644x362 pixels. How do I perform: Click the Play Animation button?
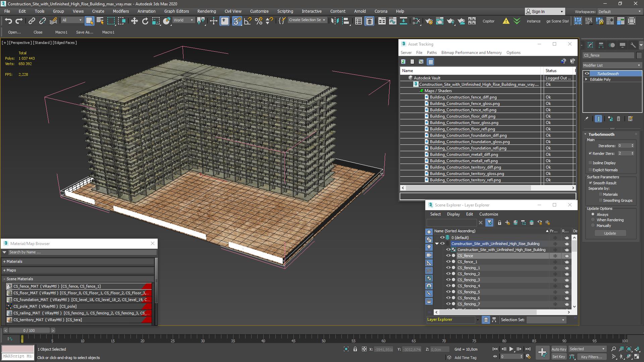point(511,349)
